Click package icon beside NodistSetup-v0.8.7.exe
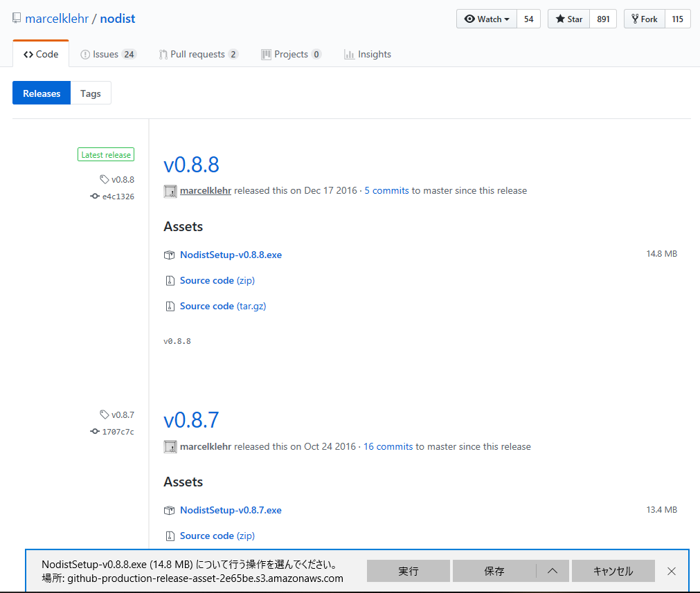This screenshot has height=593, width=700. pyautogui.click(x=169, y=511)
